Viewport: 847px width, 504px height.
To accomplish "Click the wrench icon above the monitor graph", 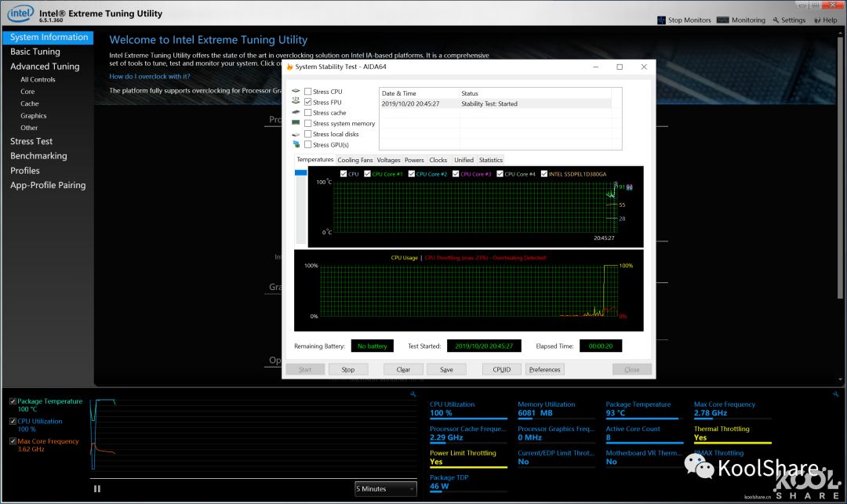I will (413, 394).
